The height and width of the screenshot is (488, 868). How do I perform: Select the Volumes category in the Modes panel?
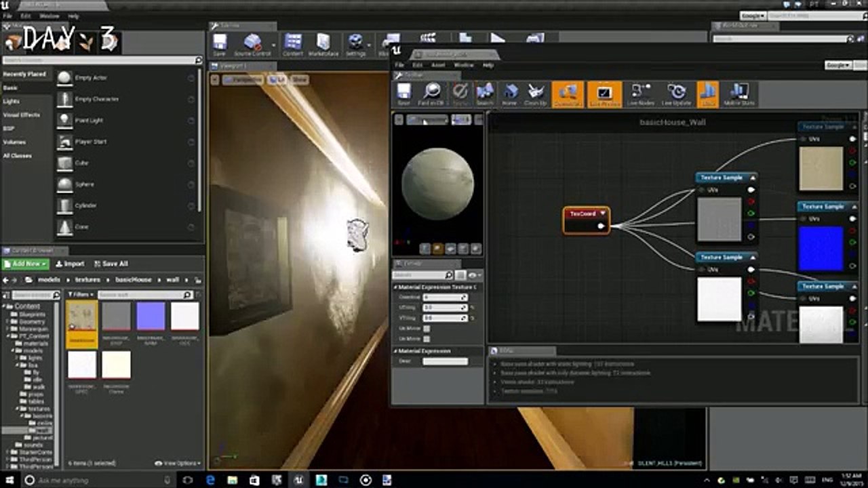[x=14, y=142]
